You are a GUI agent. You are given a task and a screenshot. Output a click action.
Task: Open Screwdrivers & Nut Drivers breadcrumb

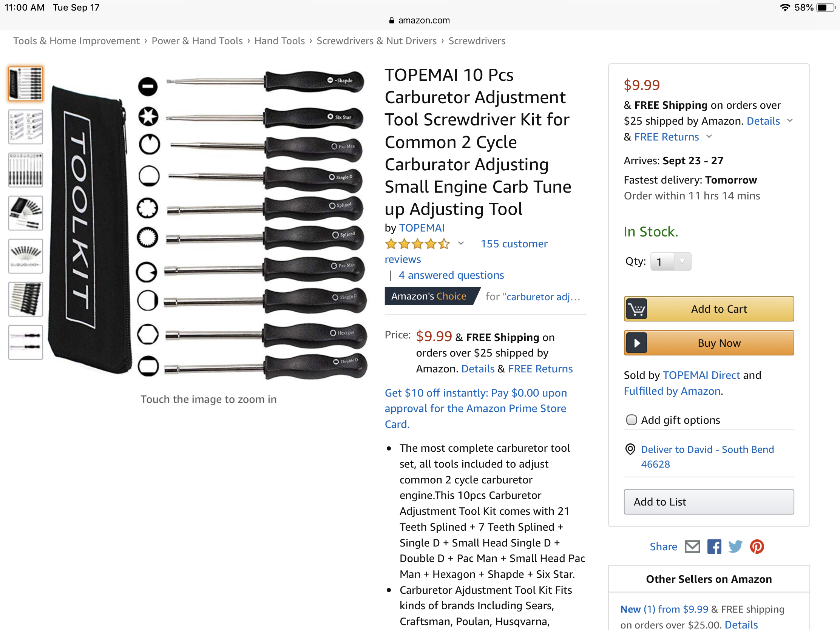coord(376,41)
